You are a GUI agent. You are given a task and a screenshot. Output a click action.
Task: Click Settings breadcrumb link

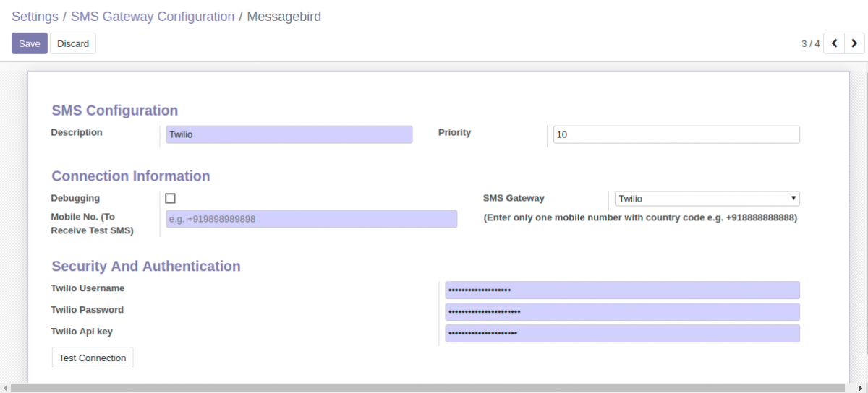coord(35,16)
